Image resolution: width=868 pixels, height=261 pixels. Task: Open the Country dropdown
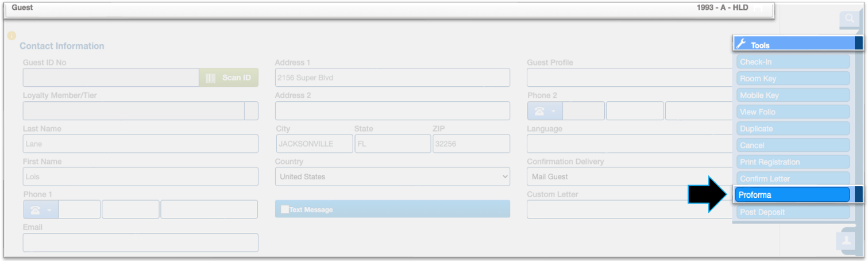click(392, 177)
